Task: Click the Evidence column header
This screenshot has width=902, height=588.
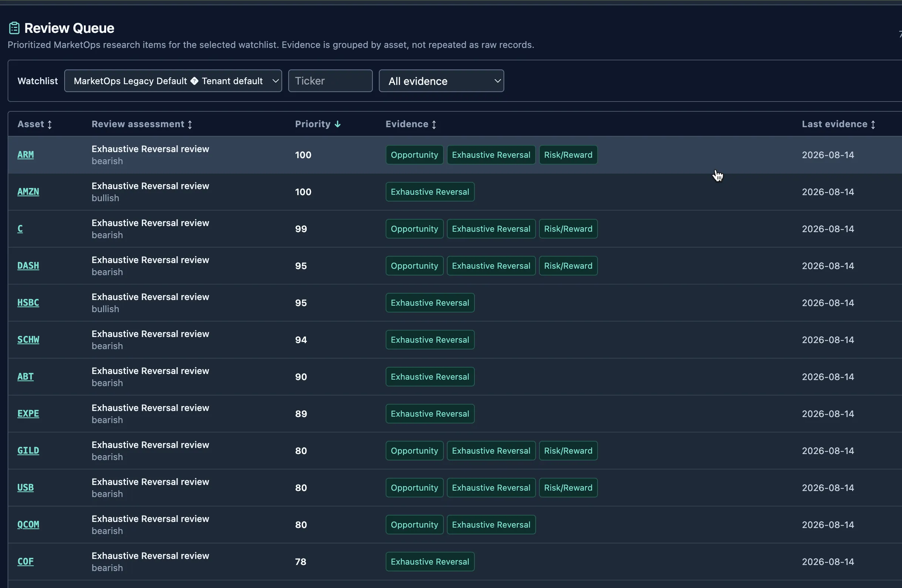Action: pyautogui.click(x=411, y=124)
